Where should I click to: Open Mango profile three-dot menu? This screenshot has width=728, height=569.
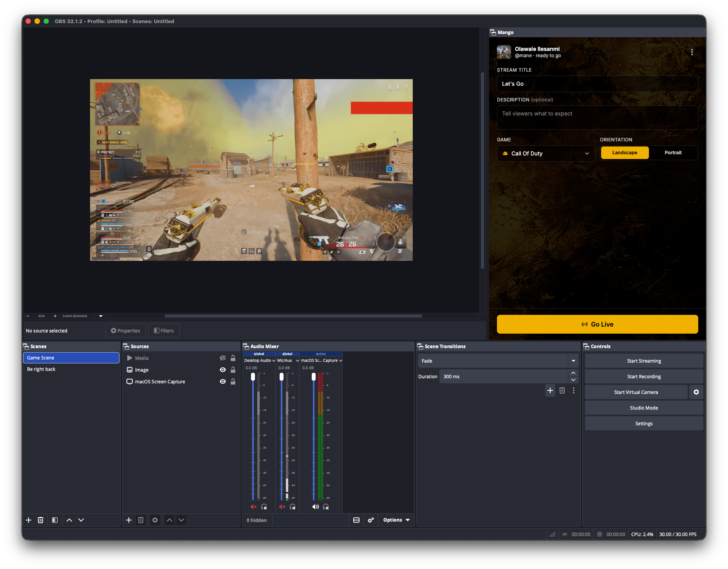[692, 52]
